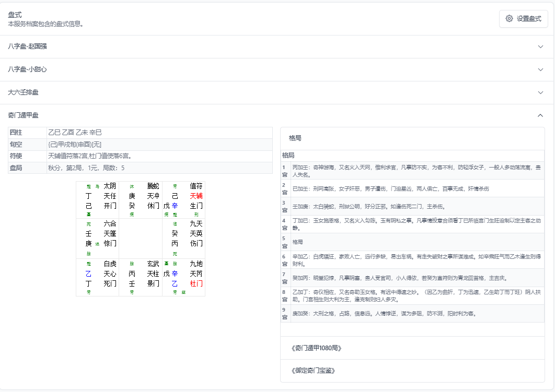The width and height of the screenshot is (555, 392).
Task: Select the 盘局 label cell
Action: pos(27,168)
